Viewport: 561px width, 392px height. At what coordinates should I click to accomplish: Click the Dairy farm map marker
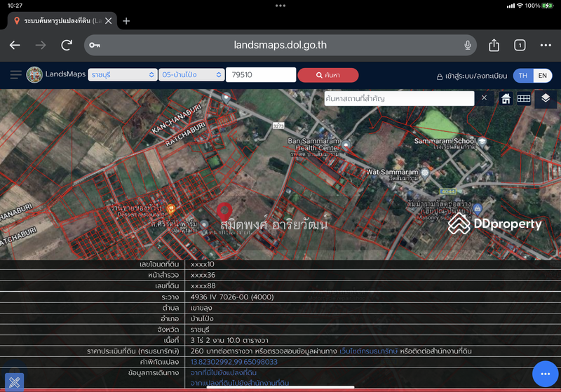204,225
